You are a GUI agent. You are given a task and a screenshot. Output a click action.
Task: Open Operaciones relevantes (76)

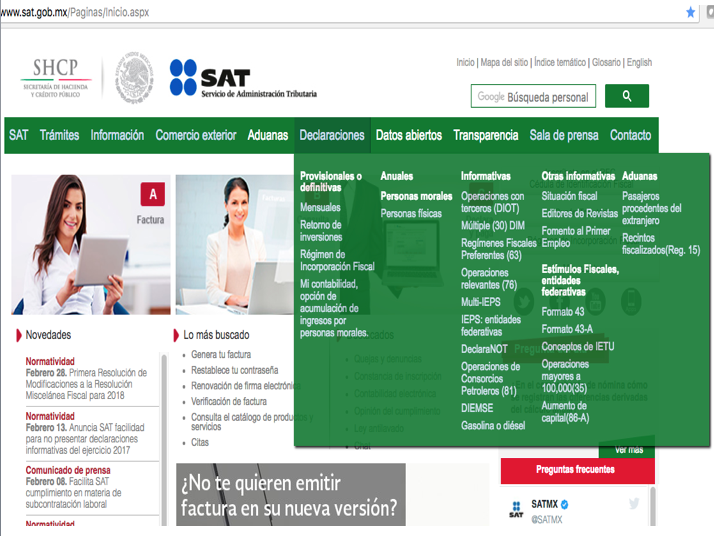point(489,279)
